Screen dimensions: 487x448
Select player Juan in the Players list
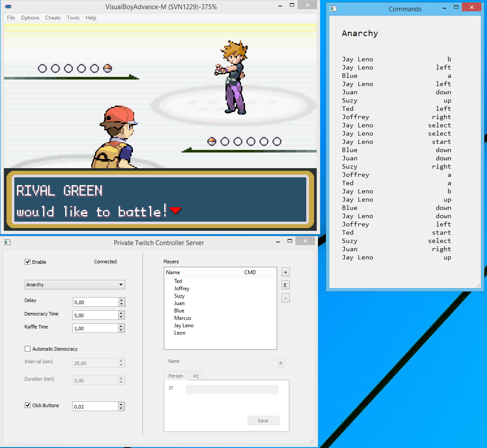179,303
